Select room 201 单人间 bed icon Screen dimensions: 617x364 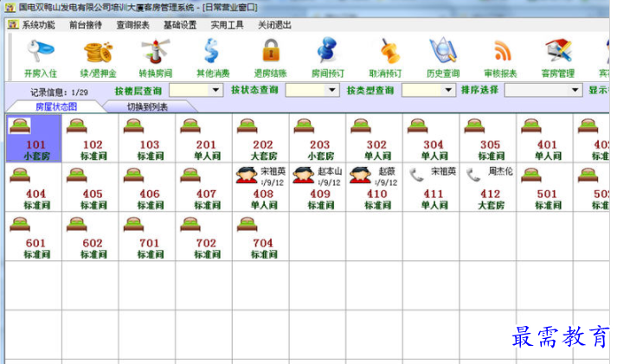click(x=190, y=126)
